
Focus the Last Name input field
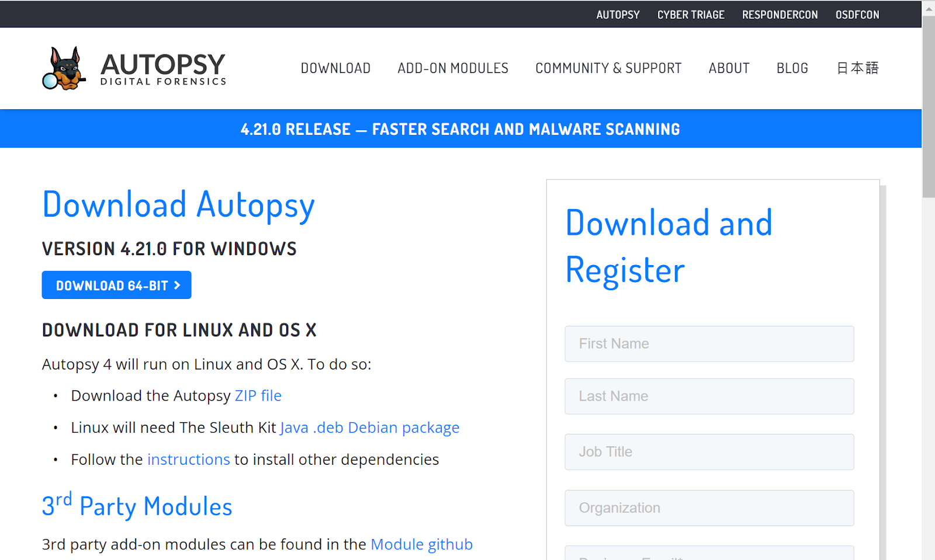[709, 396]
